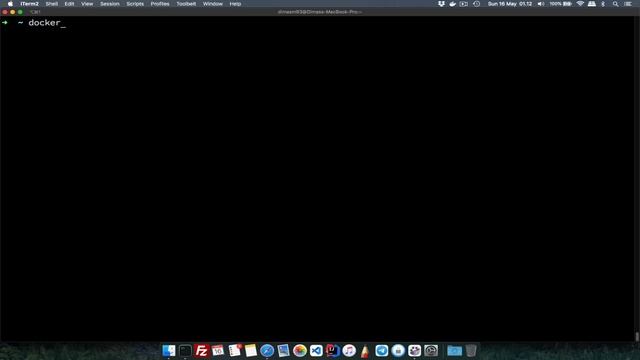
Task: Open the volume control in menu bar
Action: tap(541, 4)
